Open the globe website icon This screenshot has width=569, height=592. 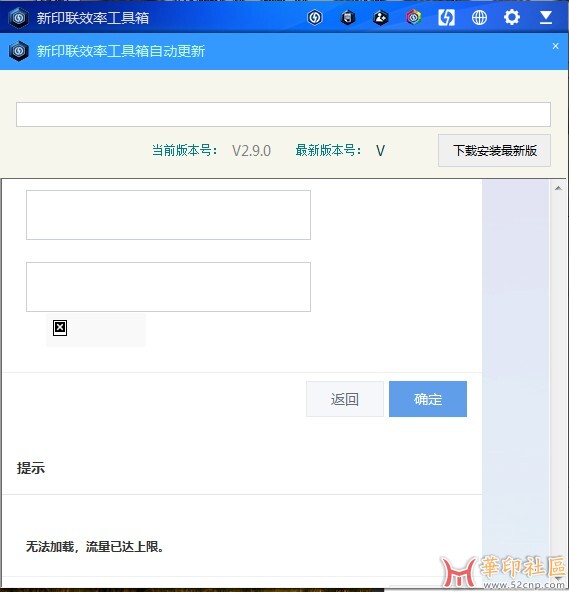tap(479, 17)
